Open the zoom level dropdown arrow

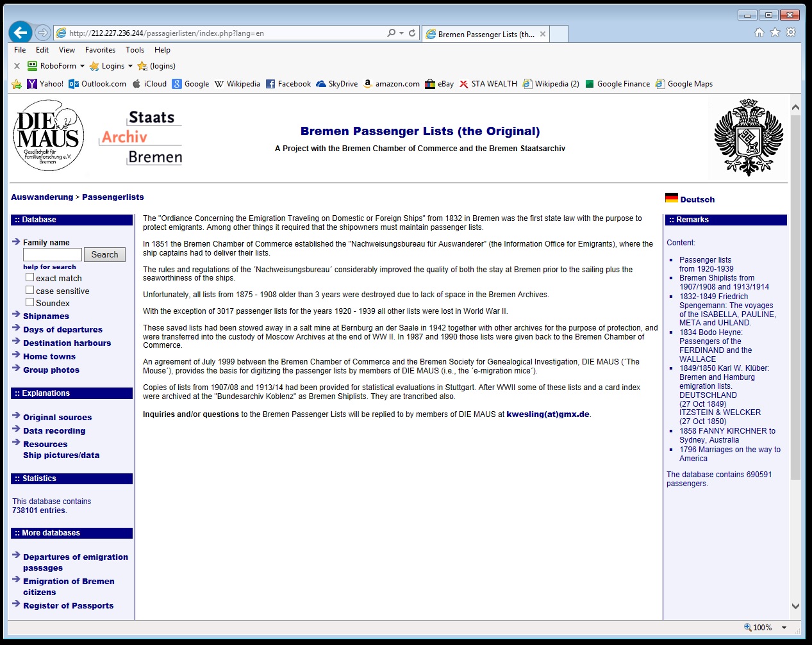click(784, 628)
